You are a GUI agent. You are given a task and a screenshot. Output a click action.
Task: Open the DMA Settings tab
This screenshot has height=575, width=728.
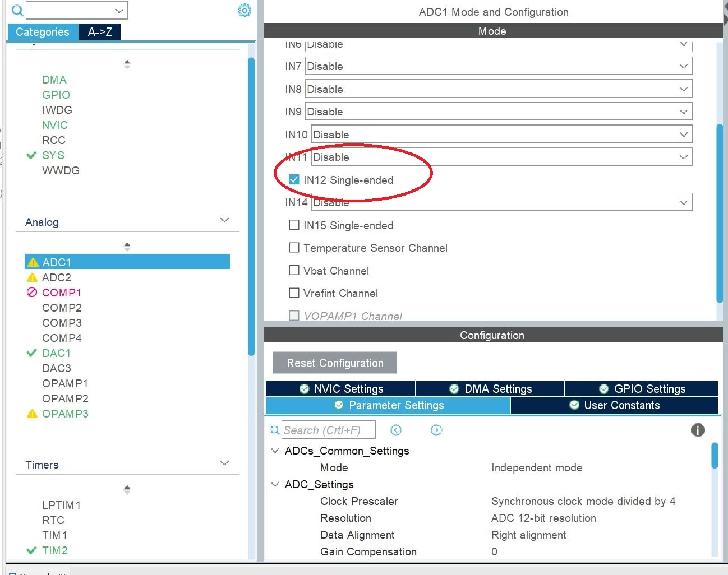(490, 388)
